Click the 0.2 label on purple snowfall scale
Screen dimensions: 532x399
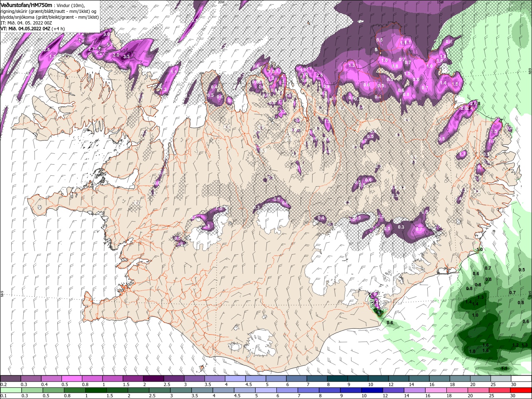point(3,384)
